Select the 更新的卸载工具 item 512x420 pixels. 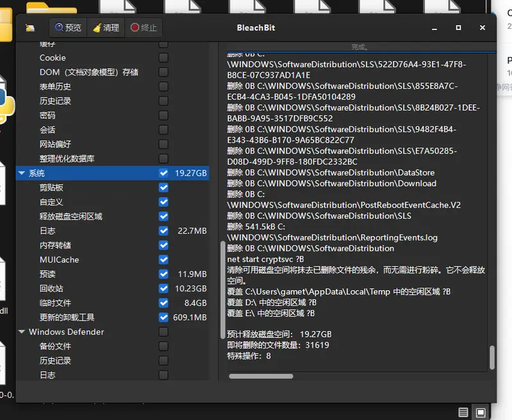pyautogui.click(x=67, y=317)
